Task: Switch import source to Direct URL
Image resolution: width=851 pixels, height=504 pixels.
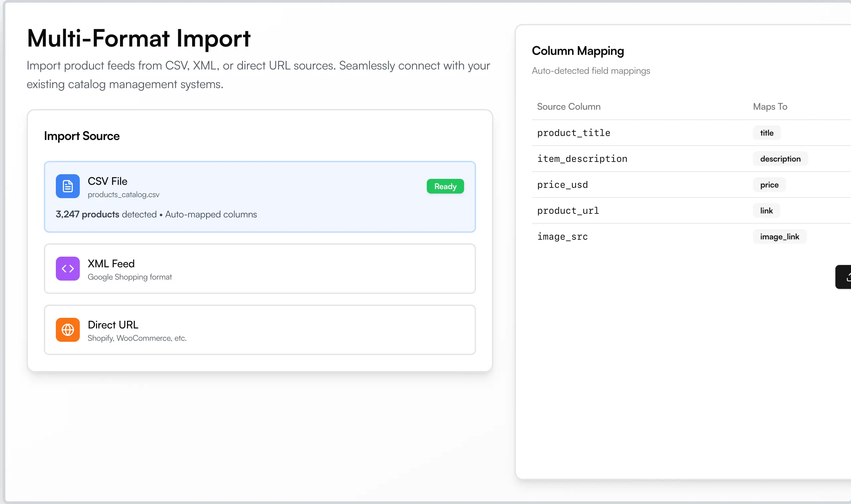Action: 260,329
